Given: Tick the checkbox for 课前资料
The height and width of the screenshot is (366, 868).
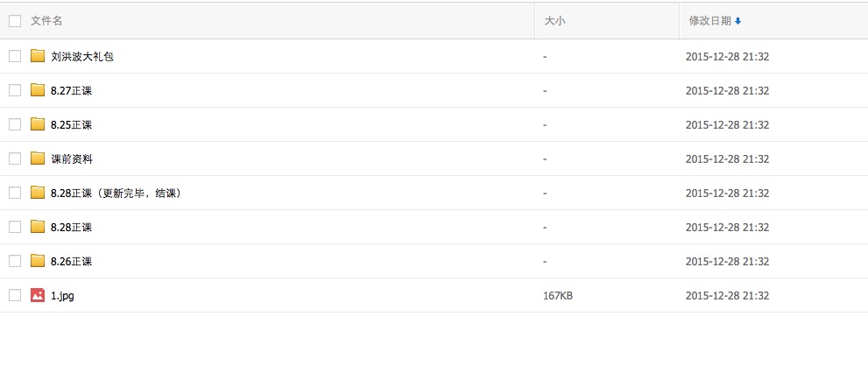Looking at the screenshot, I should (15, 158).
